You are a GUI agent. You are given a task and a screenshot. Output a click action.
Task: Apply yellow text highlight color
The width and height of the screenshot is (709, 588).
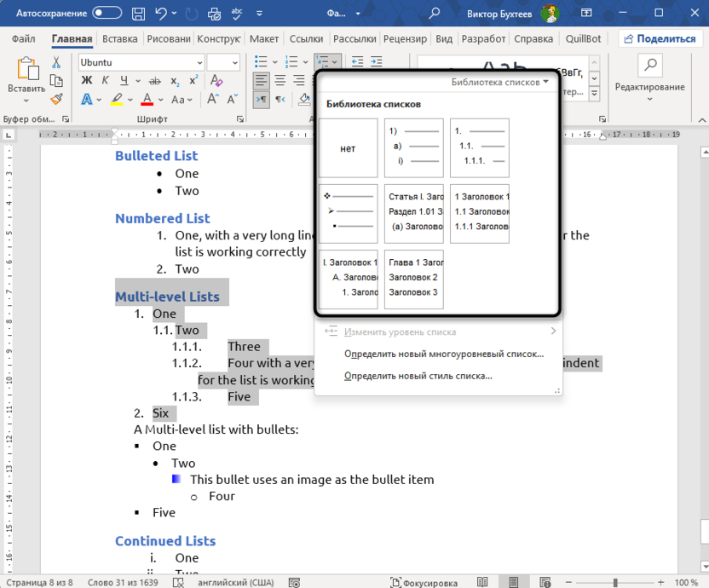116,99
